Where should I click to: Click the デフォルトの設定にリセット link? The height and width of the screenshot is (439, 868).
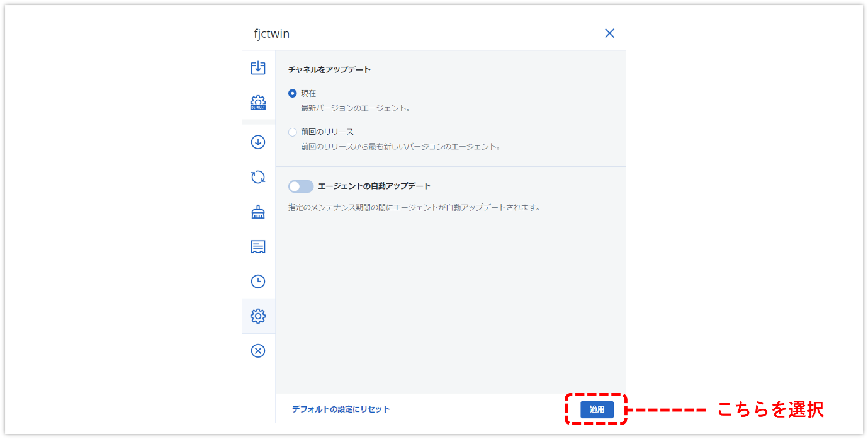341,409
